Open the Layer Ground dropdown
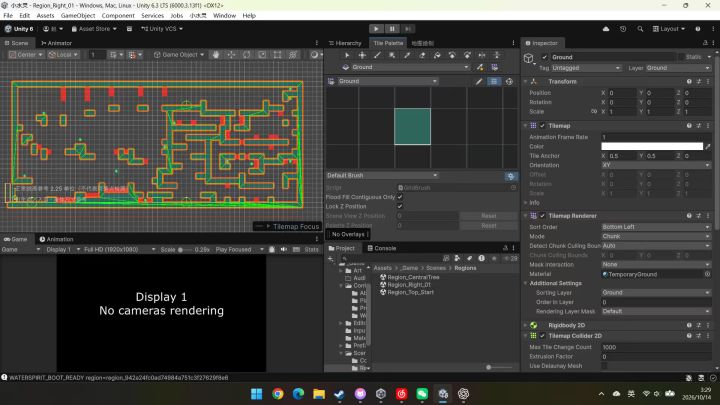The width and height of the screenshot is (720, 405). coord(678,68)
